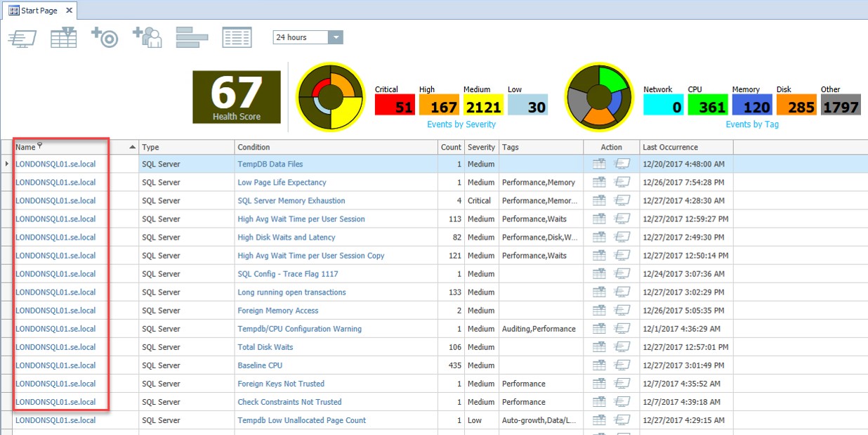
Task: Sort by the Last Occurrence column header
Action: click(x=687, y=148)
